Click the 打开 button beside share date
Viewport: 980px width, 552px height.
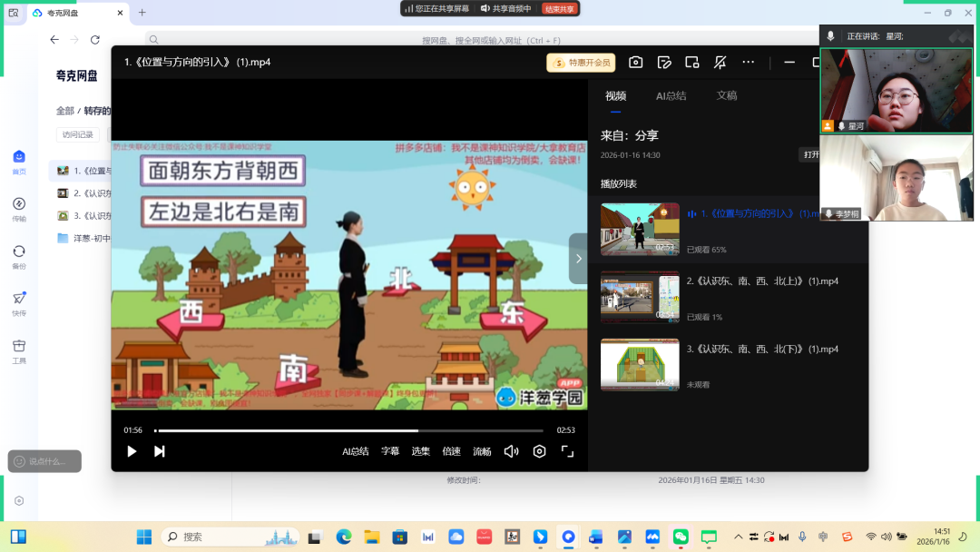[x=810, y=154]
